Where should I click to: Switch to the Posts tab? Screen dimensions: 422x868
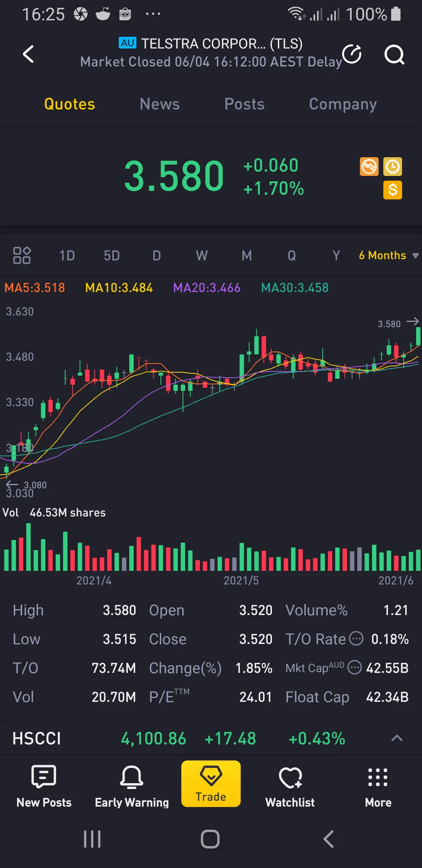245,104
